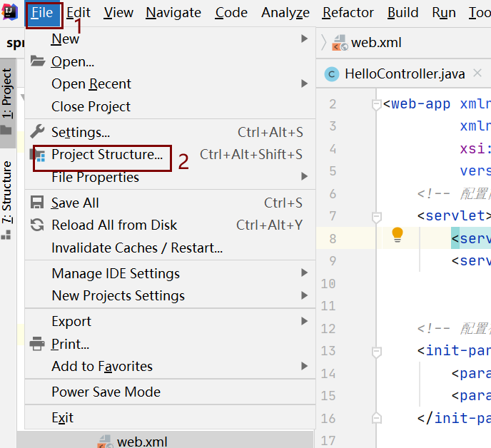Select Exit from the File menu

pyautogui.click(x=62, y=417)
